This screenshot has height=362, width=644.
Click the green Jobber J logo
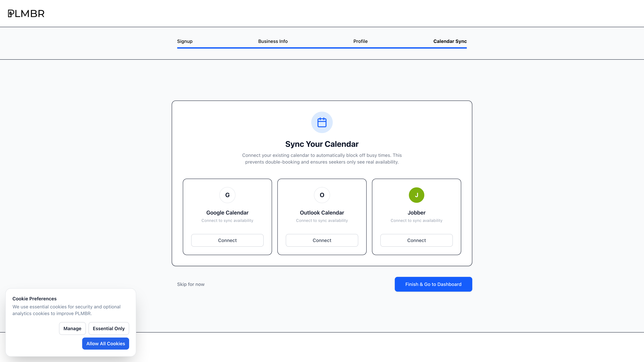click(416, 195)
